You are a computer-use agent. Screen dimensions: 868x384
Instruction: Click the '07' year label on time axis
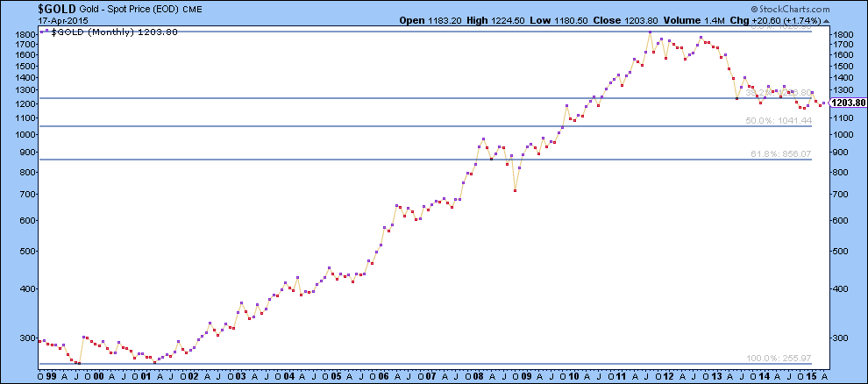point(431,376)
